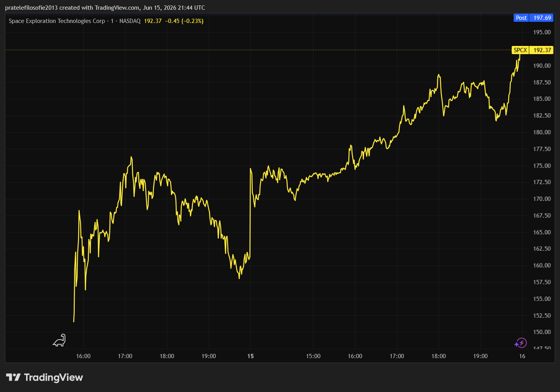Image resolution: width=560 pixels, height=392 pixels.
Task: Click the purple lightning sparkle icon
Action: tap(521, 343)
